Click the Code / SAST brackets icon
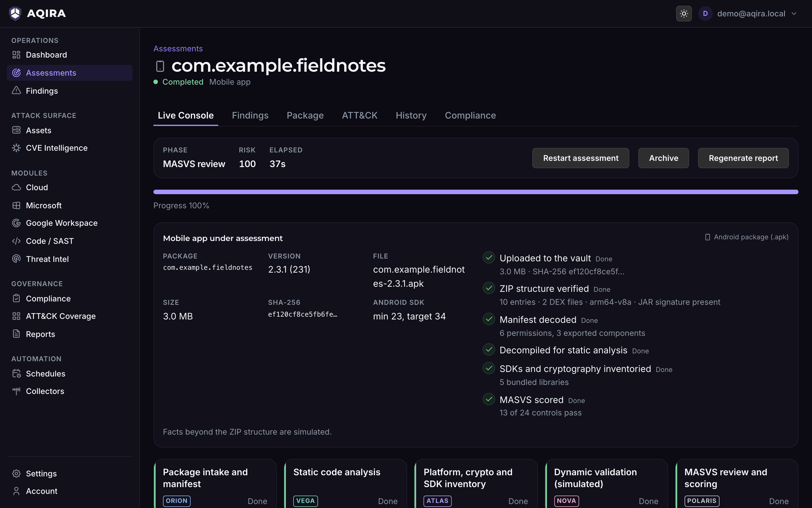Viewport: 812px width, 508px height. click(x=16, y=241)
